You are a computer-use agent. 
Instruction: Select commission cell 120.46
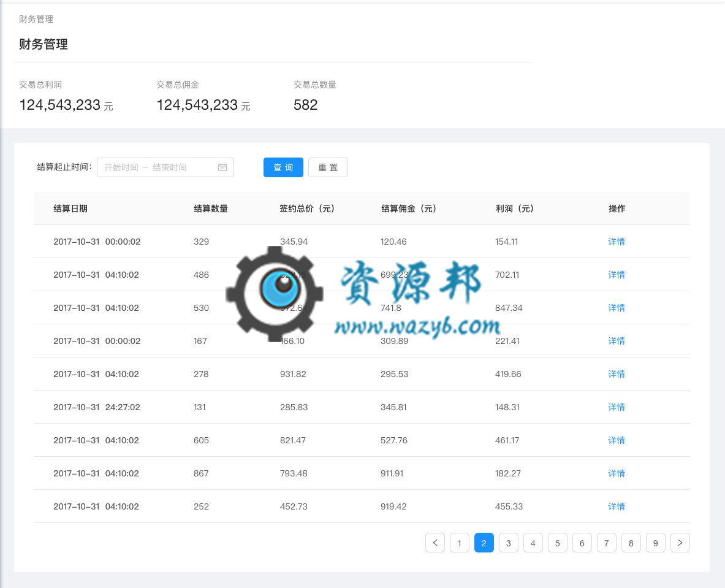(393, 242)
